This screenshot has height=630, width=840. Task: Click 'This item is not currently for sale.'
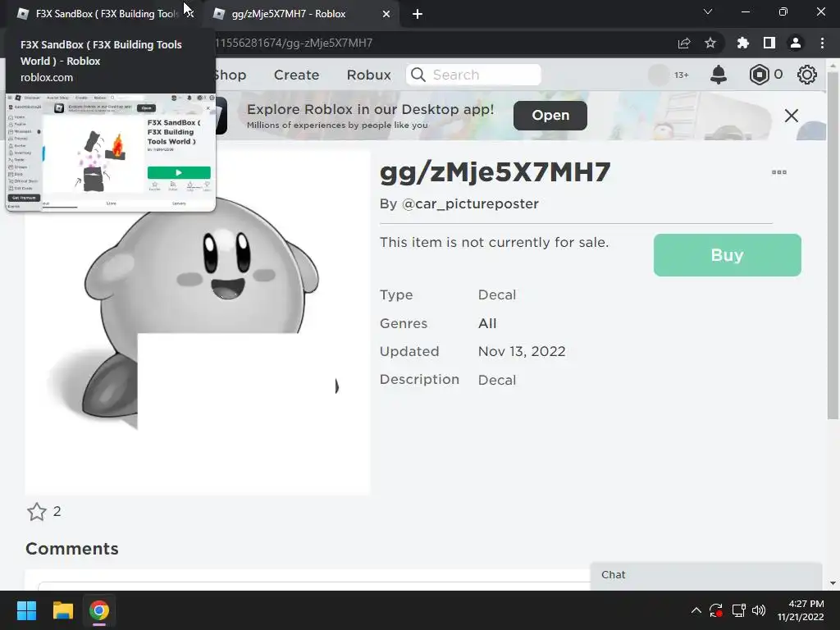point(494,242)
